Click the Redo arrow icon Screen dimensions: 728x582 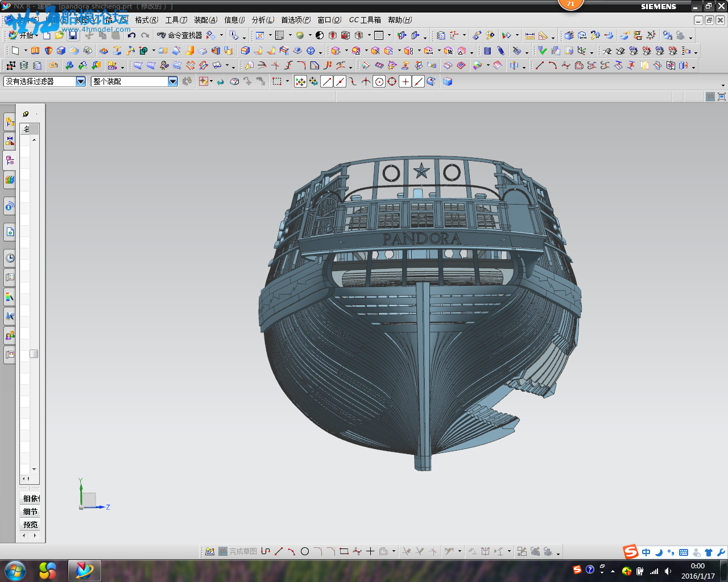[x=145, y=35]
